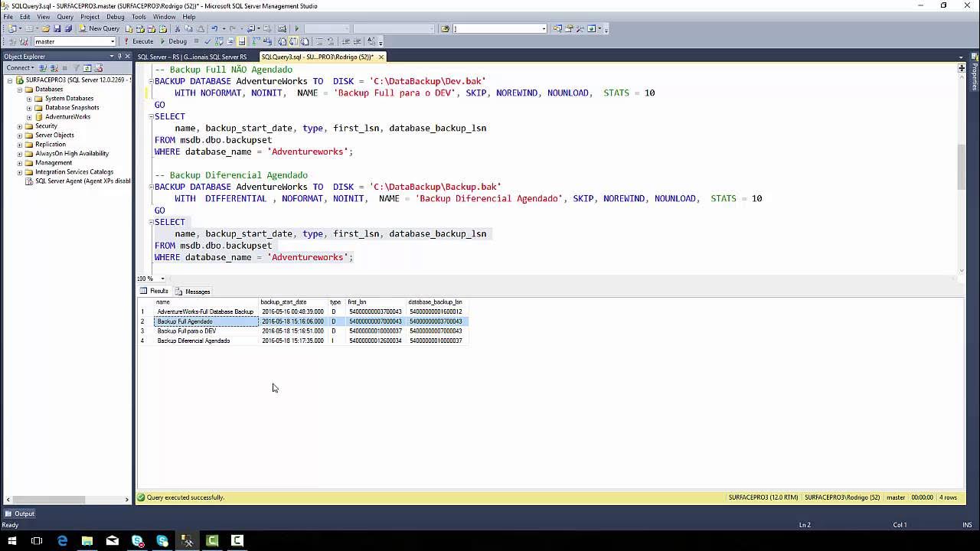Collapse the Databases folder
Viewport: 980px width, 551px height.
pyautogui.click(x=20, y=90)
